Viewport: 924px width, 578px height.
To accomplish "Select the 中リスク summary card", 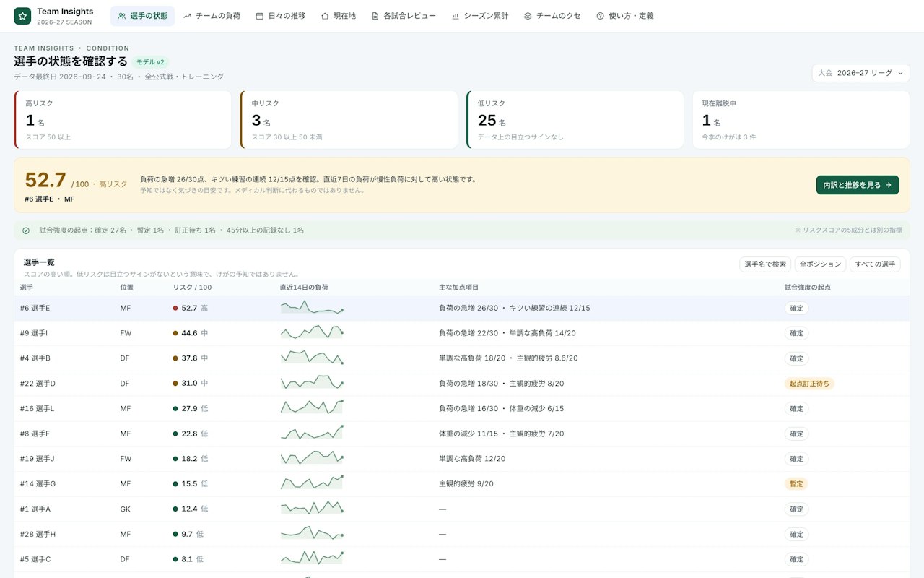I will [x=349, y=120].
